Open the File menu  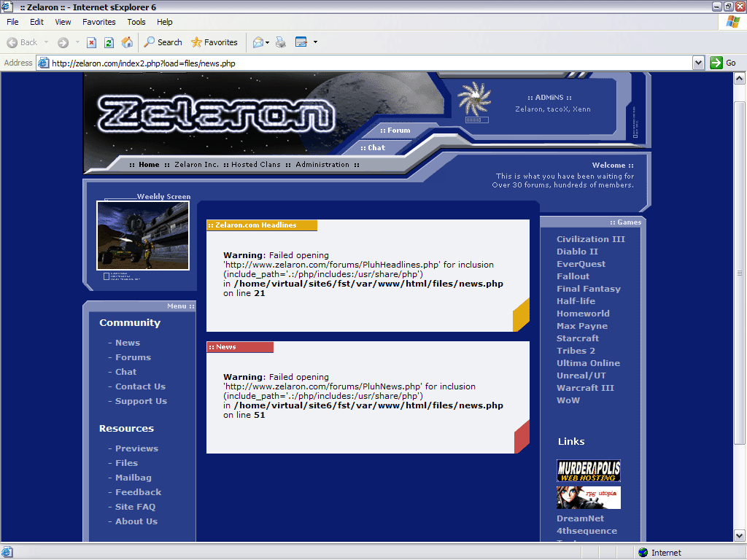[x=13, y=22]
